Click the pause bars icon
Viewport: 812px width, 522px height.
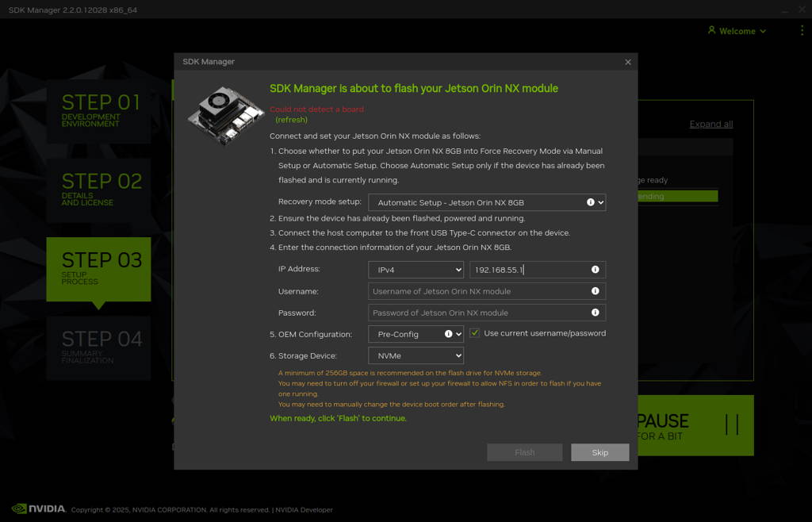point(732,424)
